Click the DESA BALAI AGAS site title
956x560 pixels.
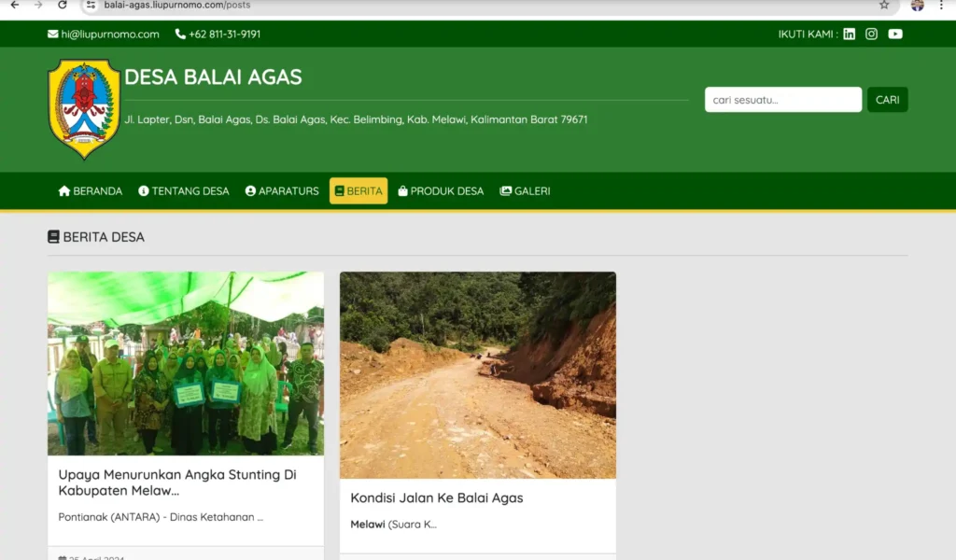click(x=213, y=77)
